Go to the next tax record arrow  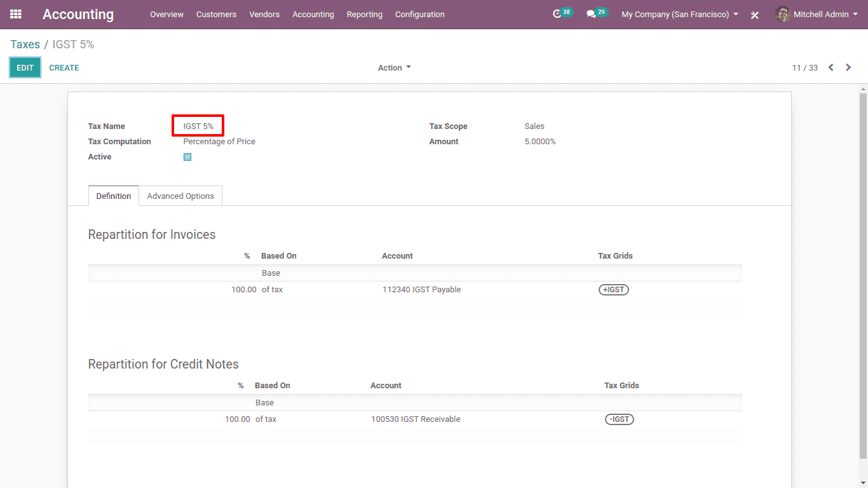pos(848,67)
